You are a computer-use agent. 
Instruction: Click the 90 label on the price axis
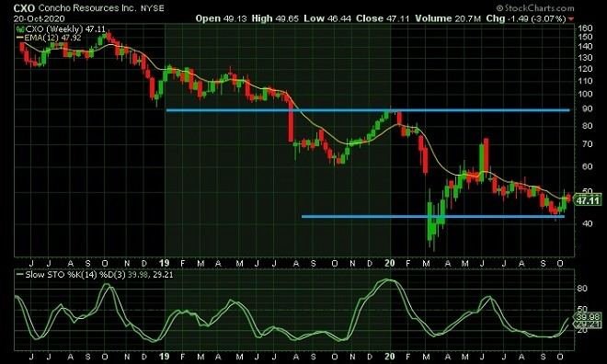point(588,108)
